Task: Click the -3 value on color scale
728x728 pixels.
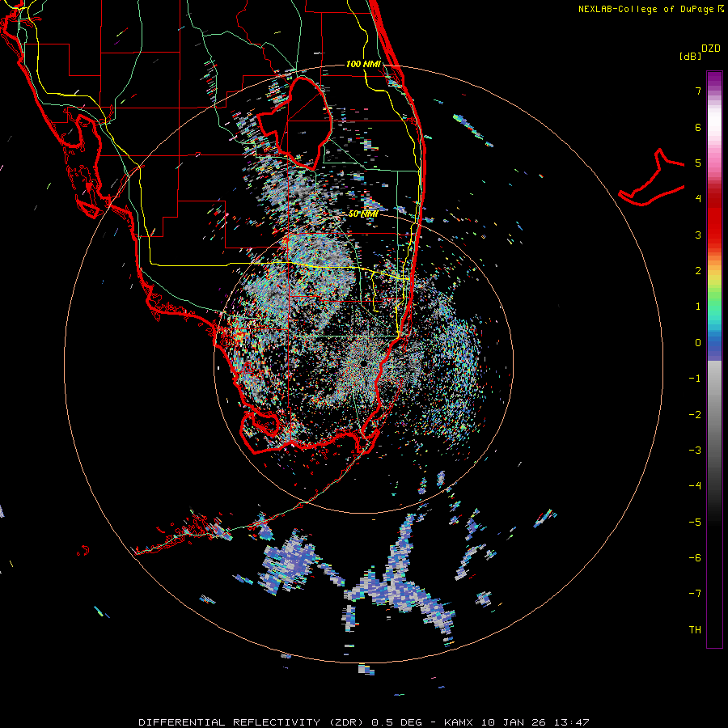Action: click(695, 451)
